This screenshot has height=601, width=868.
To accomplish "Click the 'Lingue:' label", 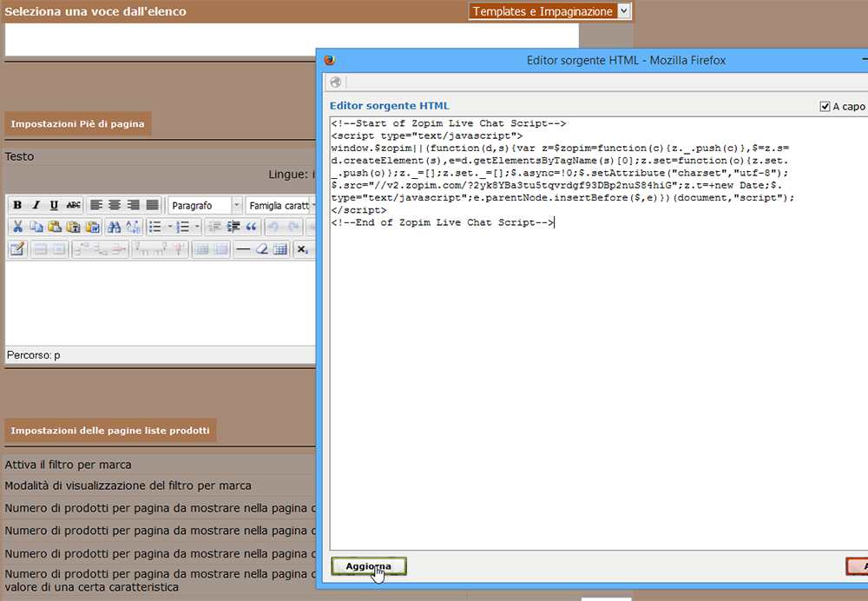I will click(288, 175).
